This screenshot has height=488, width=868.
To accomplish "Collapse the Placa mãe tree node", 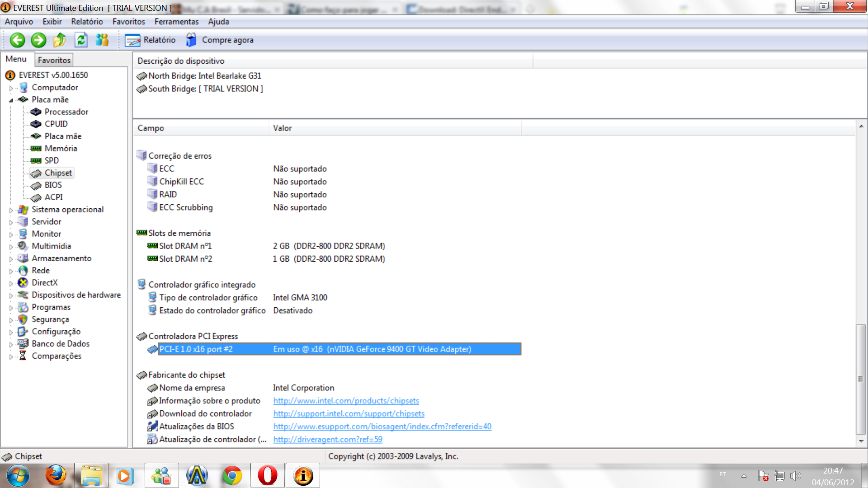I will click(x=11, y=100).
